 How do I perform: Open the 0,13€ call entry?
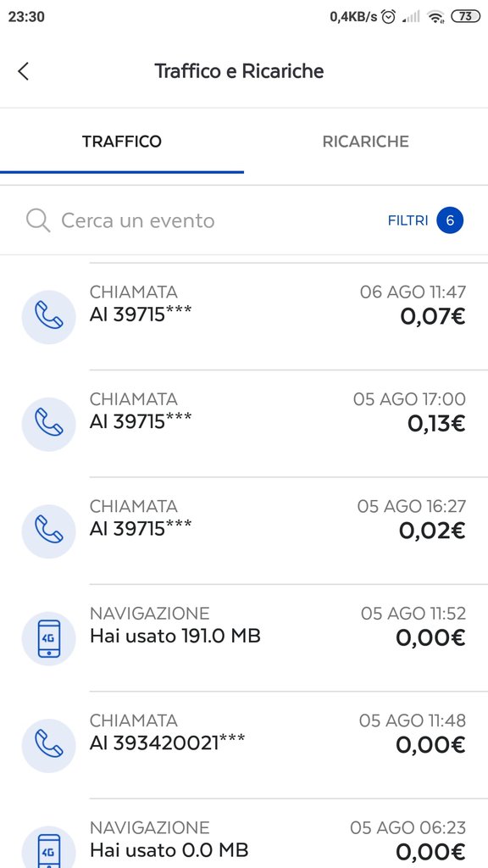pyautogui.click(x=244, y=424)
